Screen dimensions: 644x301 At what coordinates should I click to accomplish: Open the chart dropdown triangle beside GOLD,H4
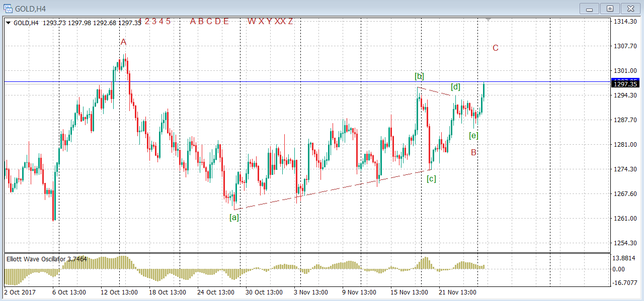coord(9,23)
